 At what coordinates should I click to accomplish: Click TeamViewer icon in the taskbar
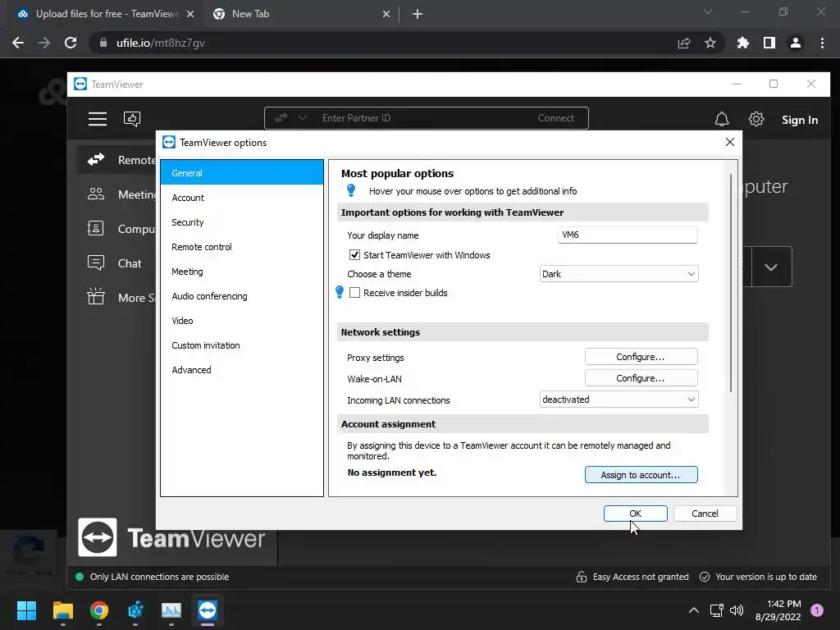(x=208, y=610)
